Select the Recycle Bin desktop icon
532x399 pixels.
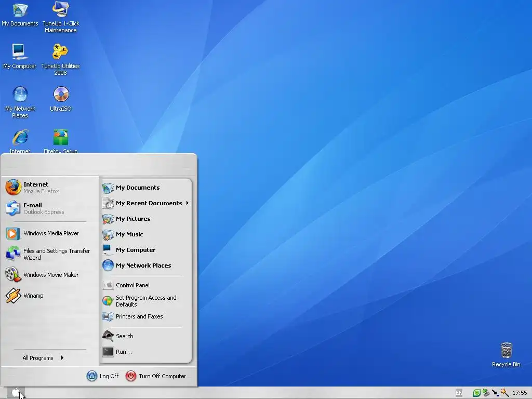click(x=506, y=354)
